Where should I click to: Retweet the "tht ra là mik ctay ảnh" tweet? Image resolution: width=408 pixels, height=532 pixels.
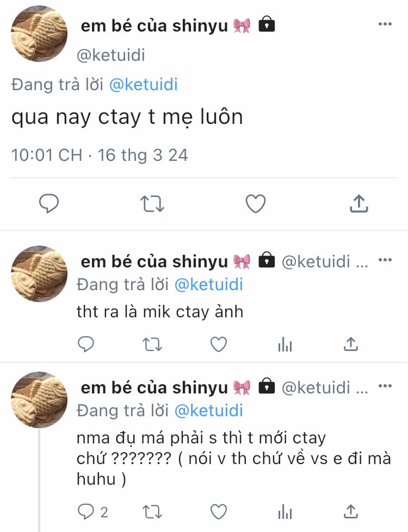pos(151,343)
